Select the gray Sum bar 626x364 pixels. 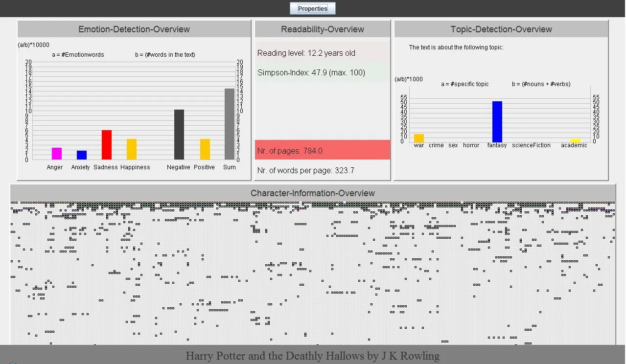[x=230, y=124]
